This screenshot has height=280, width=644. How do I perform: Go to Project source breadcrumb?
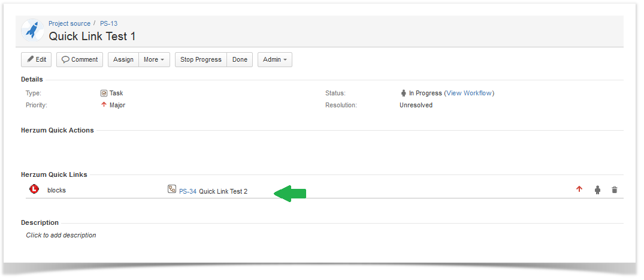tap(69, 24)
